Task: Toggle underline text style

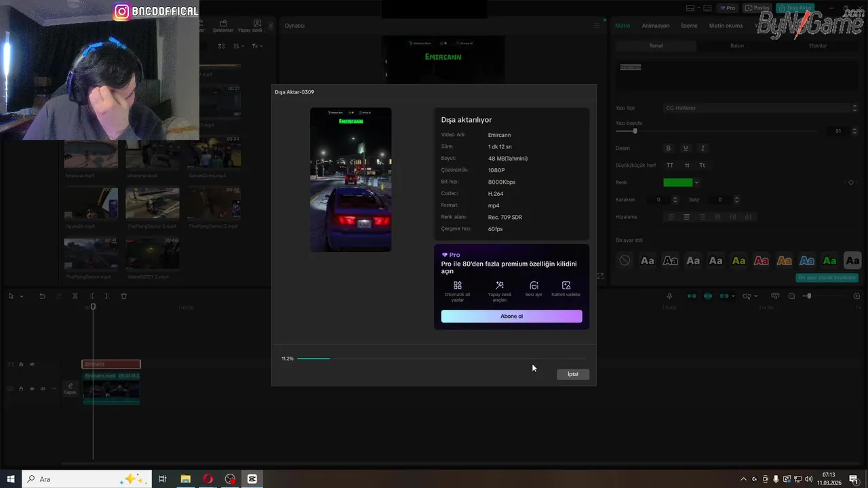Action: 686,148
